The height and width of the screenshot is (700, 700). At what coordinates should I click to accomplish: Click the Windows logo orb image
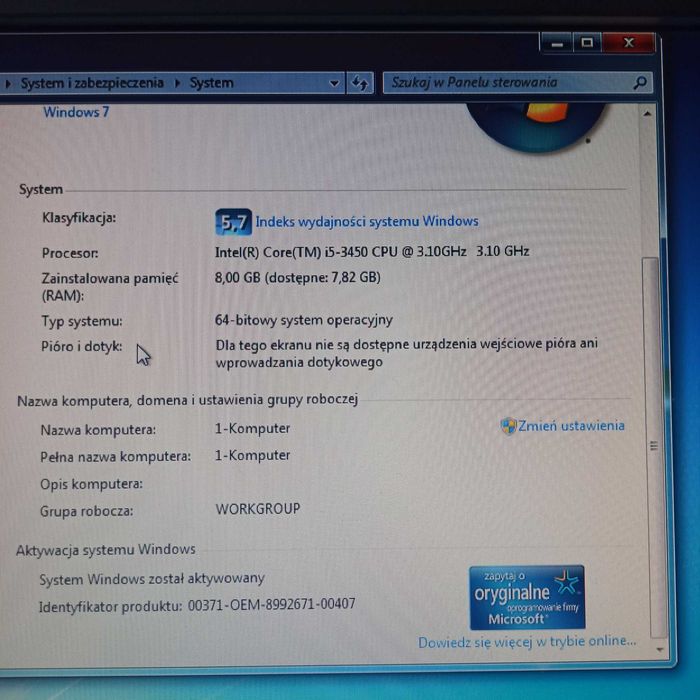[538, 127]
